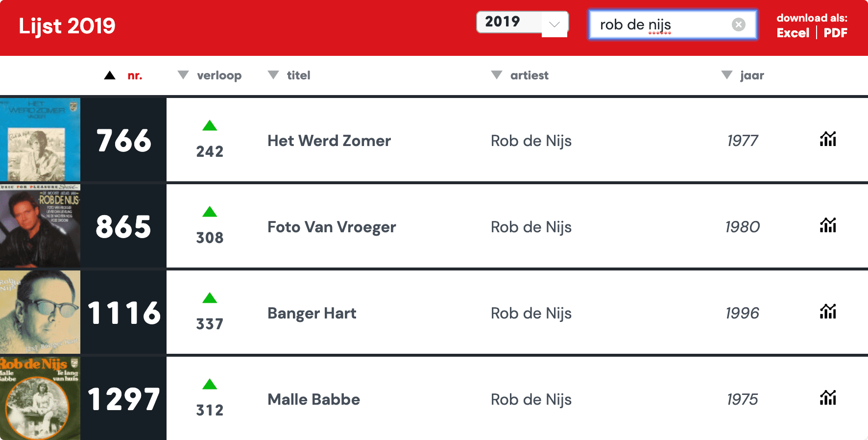Show position history chart for Banger Hart
Viewport: 868px width, 440px height.
(828, 312)
